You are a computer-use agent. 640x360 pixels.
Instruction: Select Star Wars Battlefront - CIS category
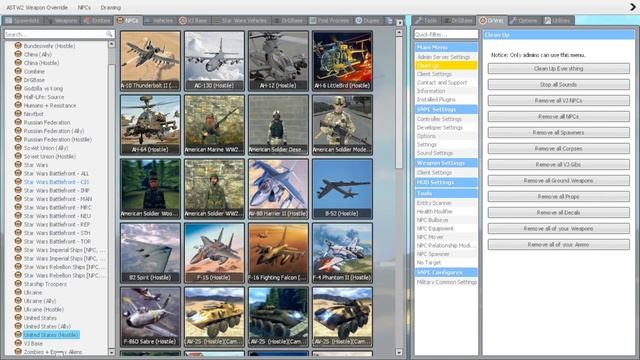pos(56,182)
